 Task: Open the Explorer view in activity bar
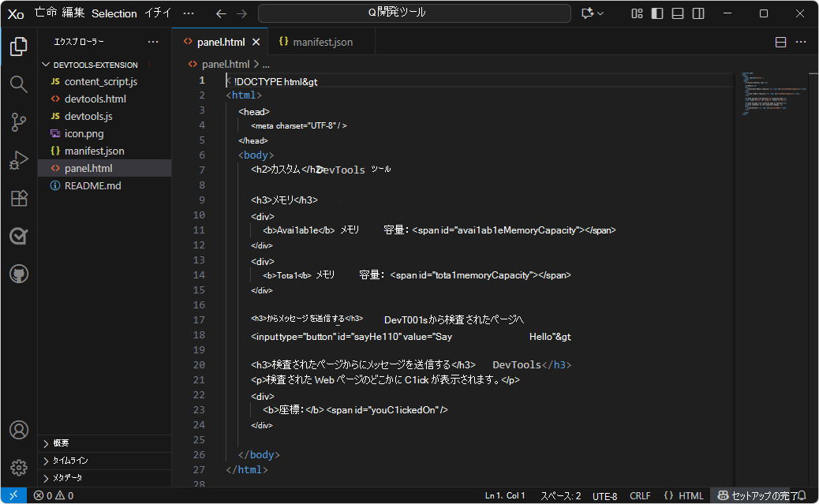(19, 47)
